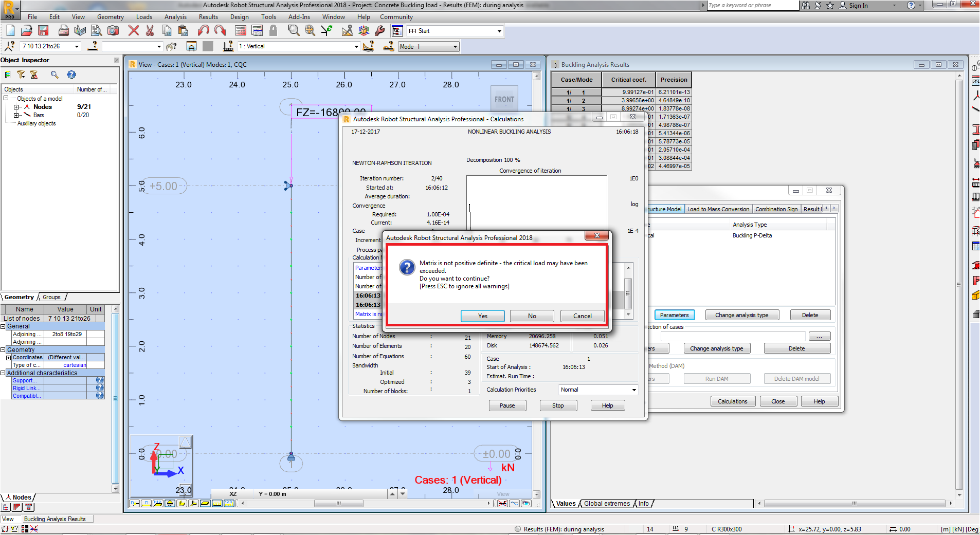Answer Yes in the matrix warning dialog
The image size is (980, 535).
coord(482,316)
